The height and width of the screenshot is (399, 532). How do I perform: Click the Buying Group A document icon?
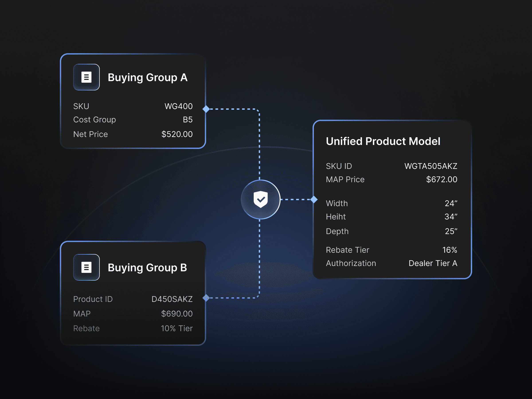(86, 77)
